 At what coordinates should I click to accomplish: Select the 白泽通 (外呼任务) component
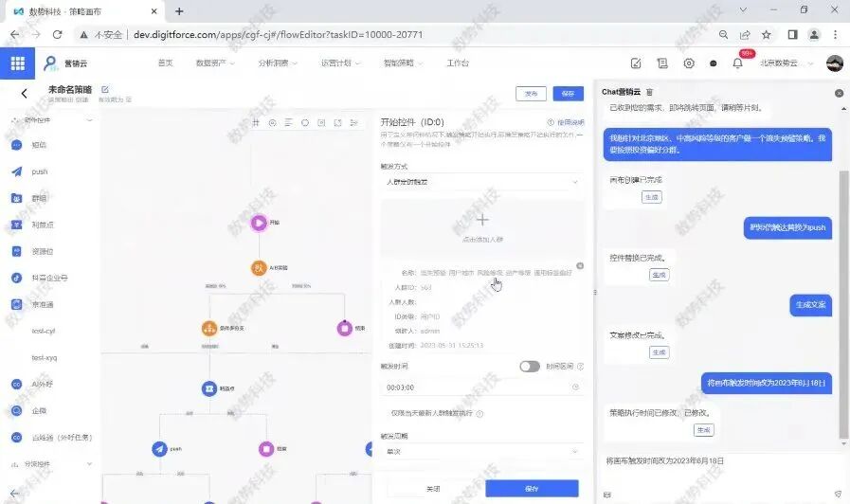52,437
